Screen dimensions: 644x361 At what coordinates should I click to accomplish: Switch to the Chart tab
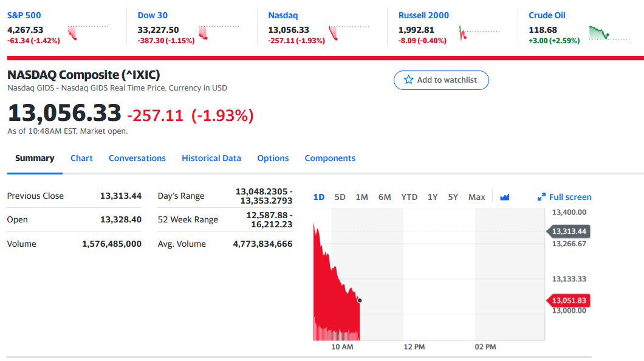[81, 158]
